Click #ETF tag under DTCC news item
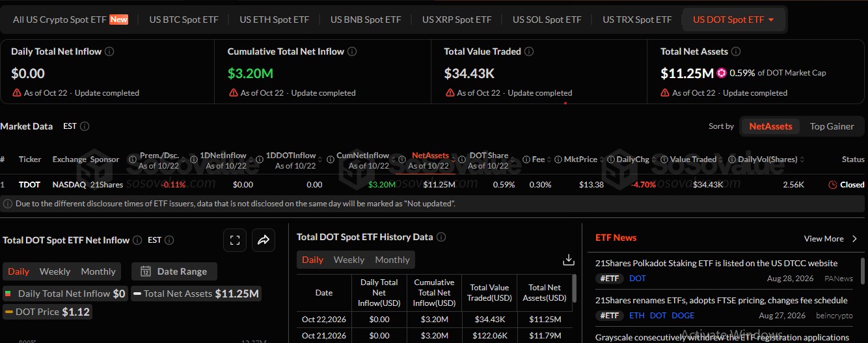The image size is (868, 343). pyautogui.click(x=609, y=279)
